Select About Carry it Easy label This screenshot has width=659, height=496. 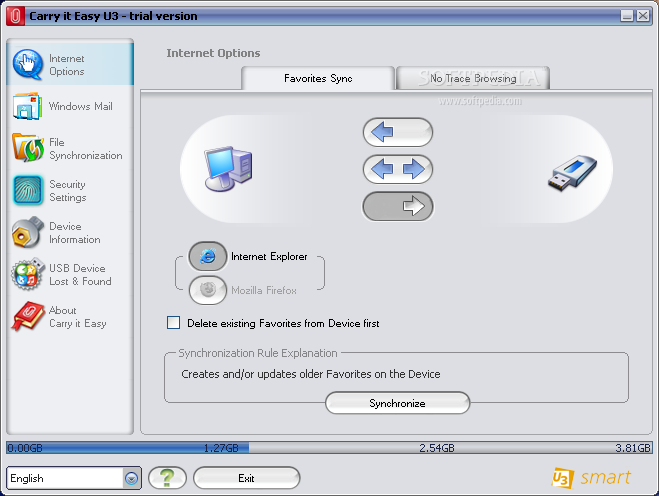pyautogui.click(x=78, y=317)
